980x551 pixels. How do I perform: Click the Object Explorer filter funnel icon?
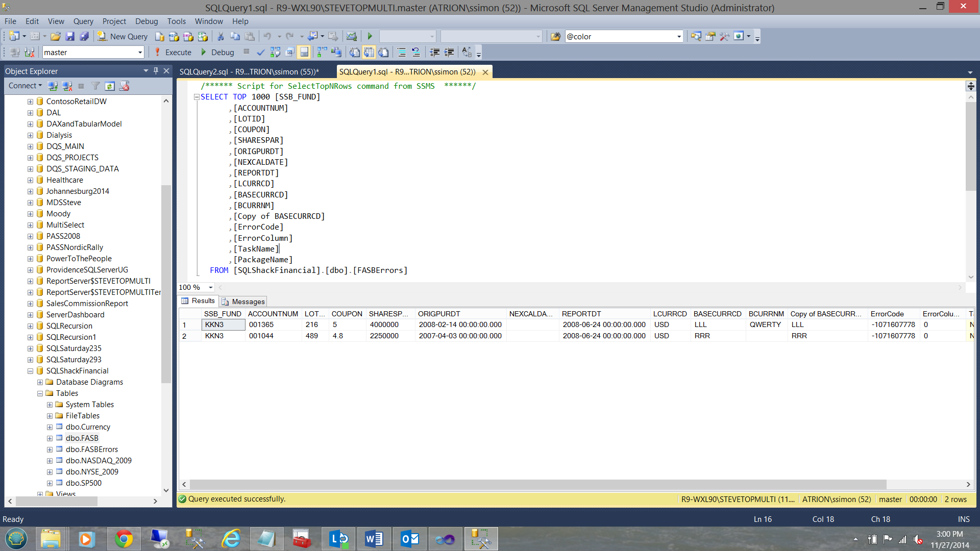coord(95,86)
